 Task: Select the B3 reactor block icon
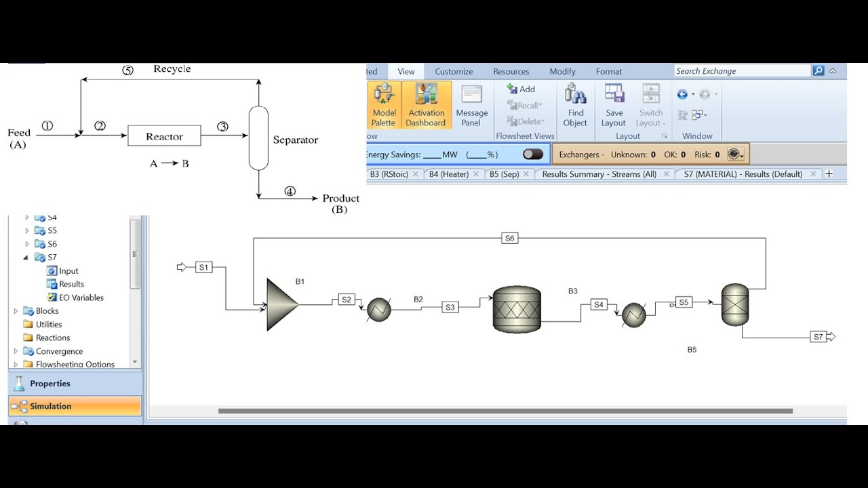point(517,309)
